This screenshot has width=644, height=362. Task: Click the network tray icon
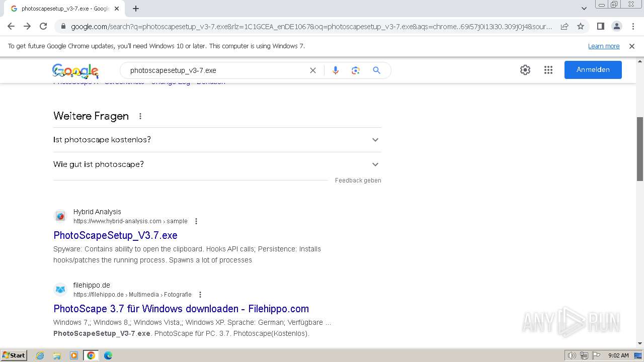[584, 355]
